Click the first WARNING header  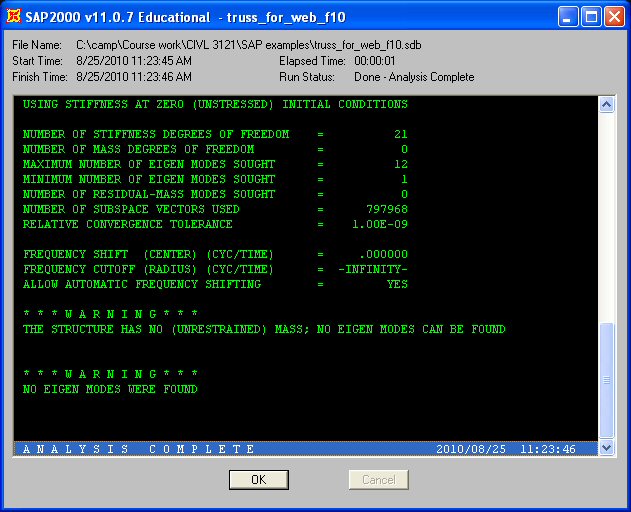pyautogui.click(x=110, y=314)
